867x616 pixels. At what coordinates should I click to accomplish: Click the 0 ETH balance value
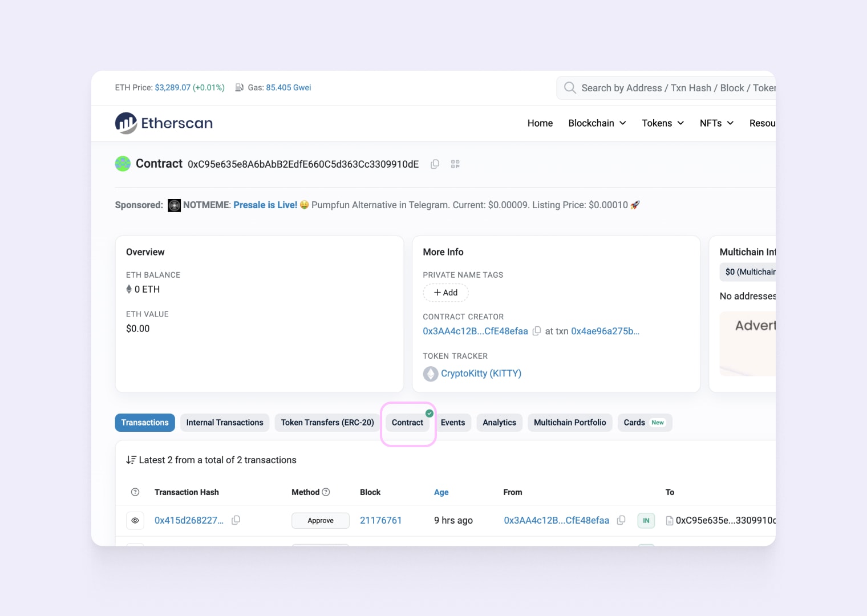(147, 289)
